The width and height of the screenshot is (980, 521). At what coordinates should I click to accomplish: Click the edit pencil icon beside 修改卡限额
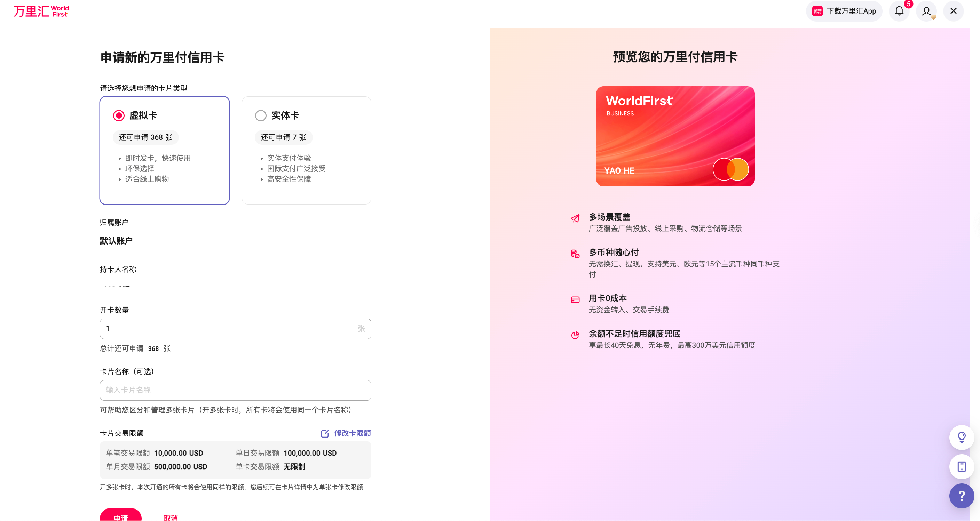325,434
